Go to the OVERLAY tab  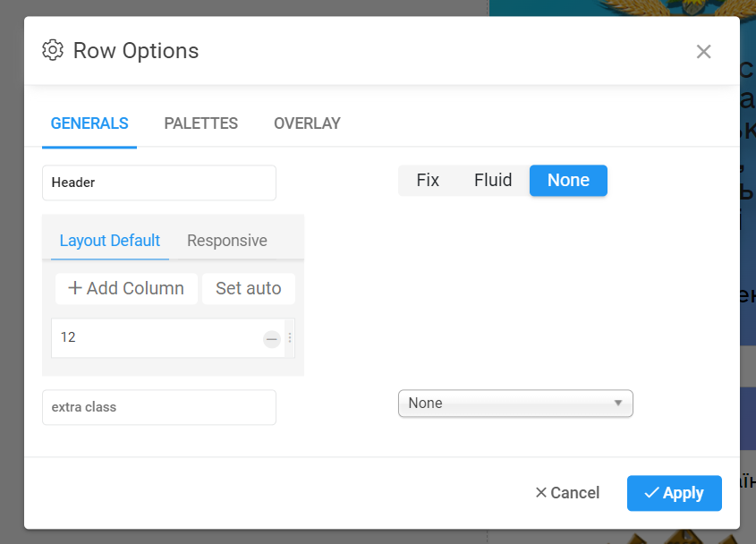[x=307, y=123]
